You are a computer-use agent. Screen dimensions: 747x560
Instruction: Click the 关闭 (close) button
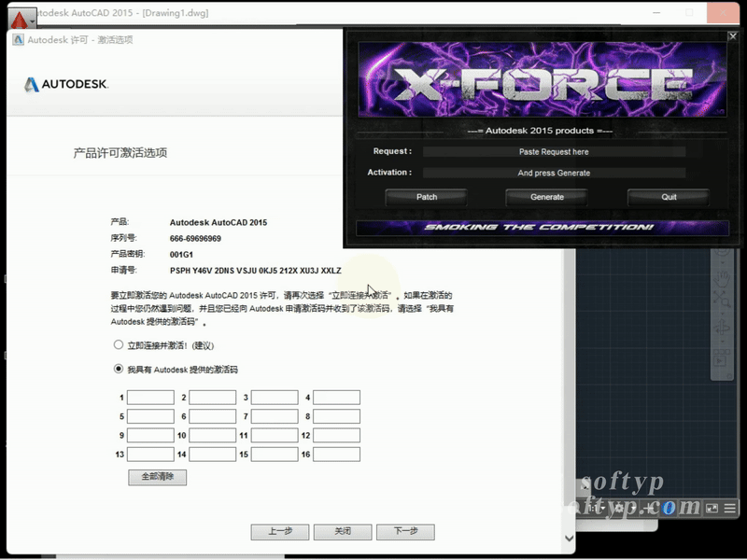[x=343, y=531]
